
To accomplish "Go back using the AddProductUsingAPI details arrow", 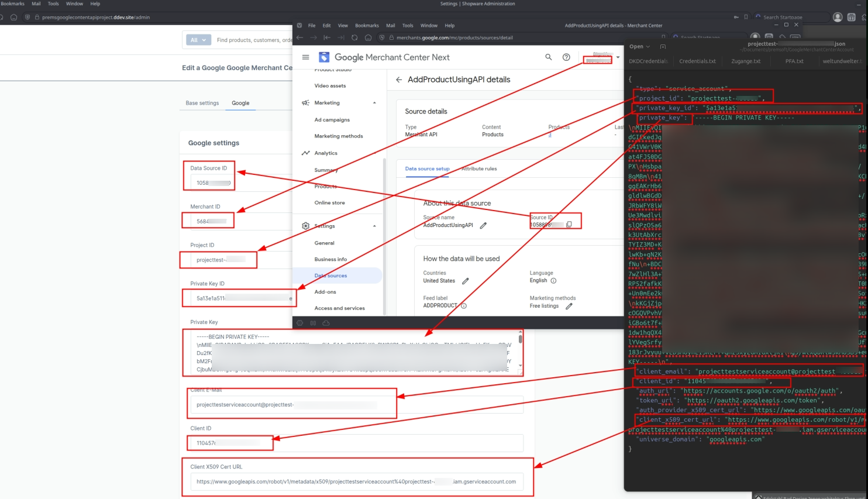I will pos(399,80).
